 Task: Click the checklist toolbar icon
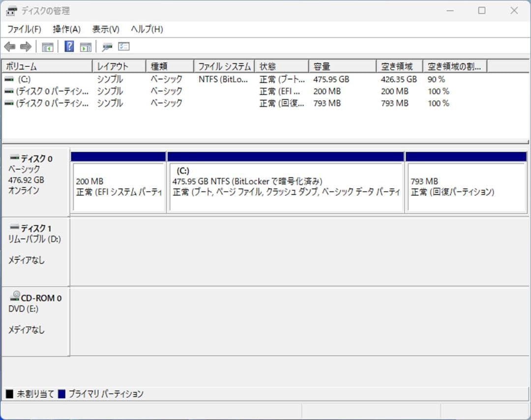123,46
